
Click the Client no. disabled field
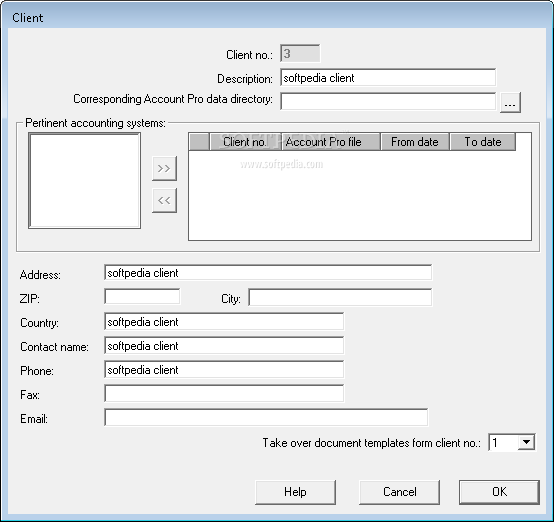pyautogui.click(x=300, y=53)
